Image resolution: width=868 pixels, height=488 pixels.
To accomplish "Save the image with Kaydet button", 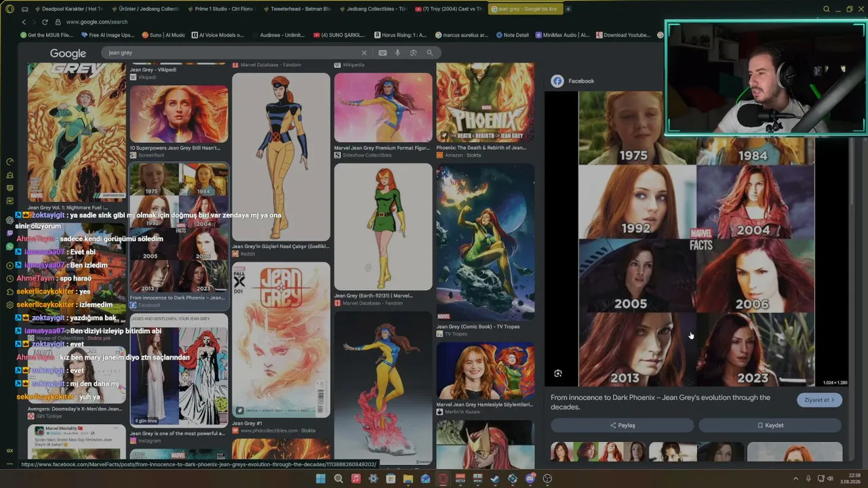I will tap(770, 426).
